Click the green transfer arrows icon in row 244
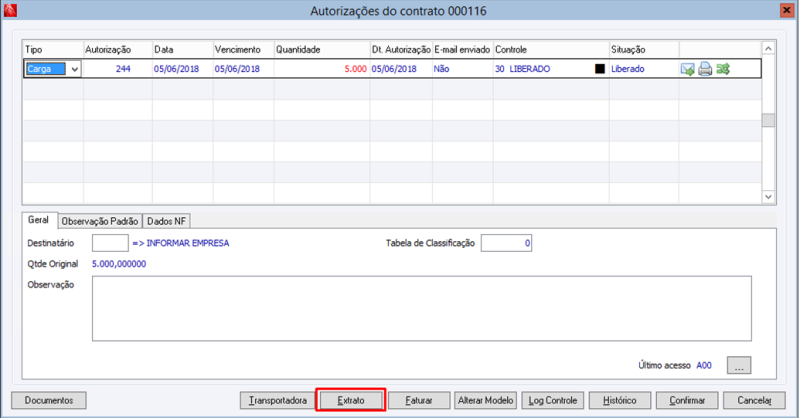Image resolution: width=800 pixels, height=418 pixels. (x=723, y=69)
